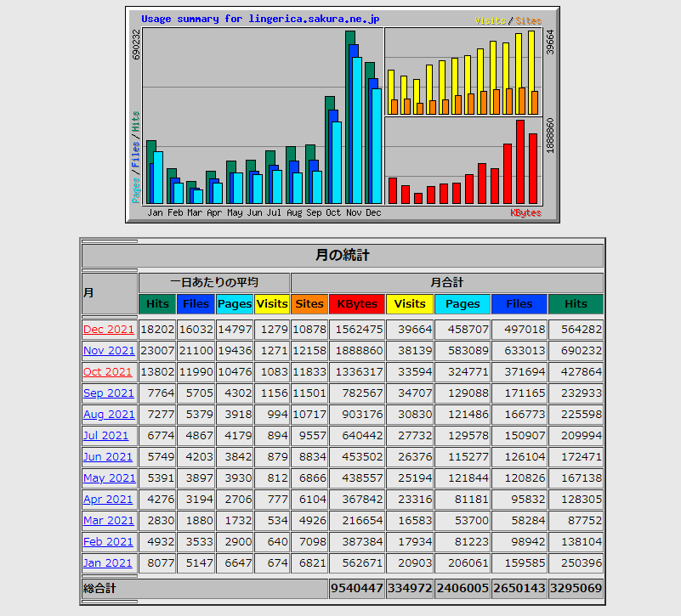Viewport: 681px width, 616px height.
Task: Click the red KBytes column header
Action: pyautogui.click(x=357, y=303)
